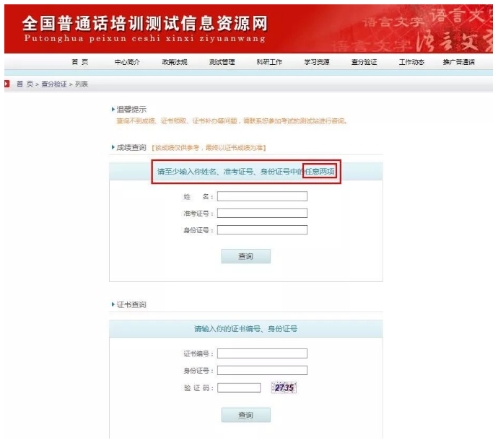Go to the 政策法规 menu item
Screen dimensions: 498x448
pyautogui.click(x=174, y=63)
